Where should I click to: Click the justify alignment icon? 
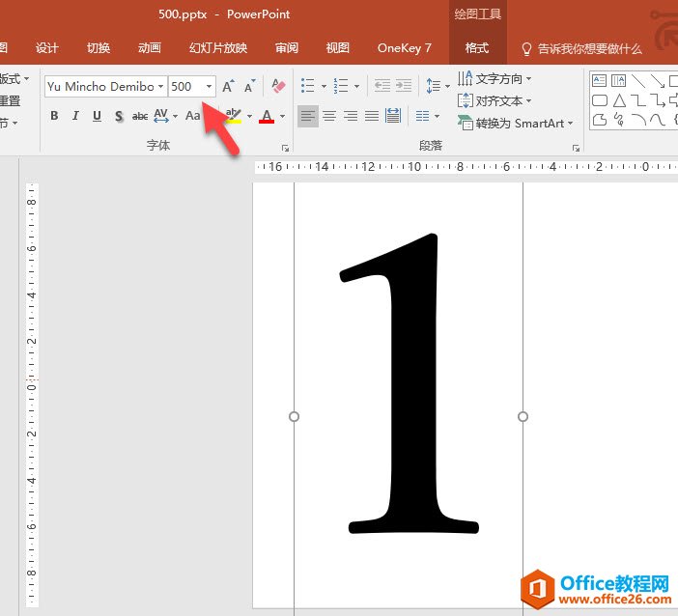(x=372, y=117)
